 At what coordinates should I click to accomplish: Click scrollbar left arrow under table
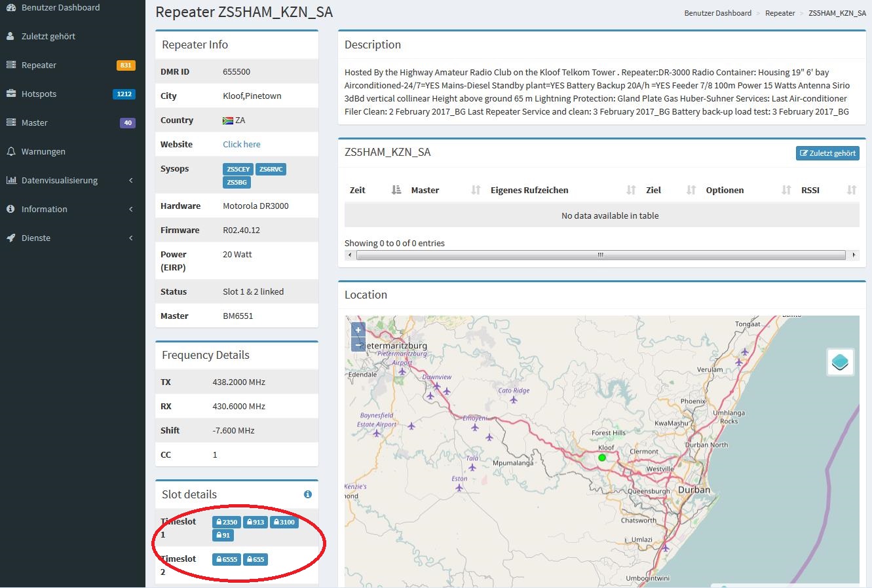[349, 255]
